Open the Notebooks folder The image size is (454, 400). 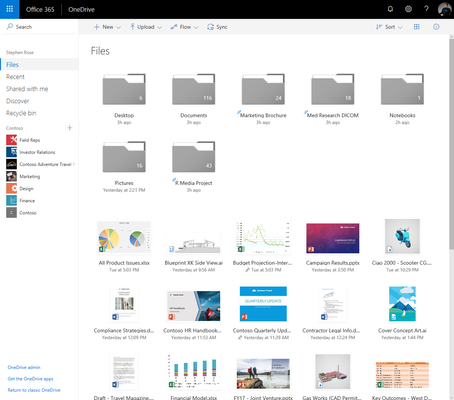(x=402, y=89)
